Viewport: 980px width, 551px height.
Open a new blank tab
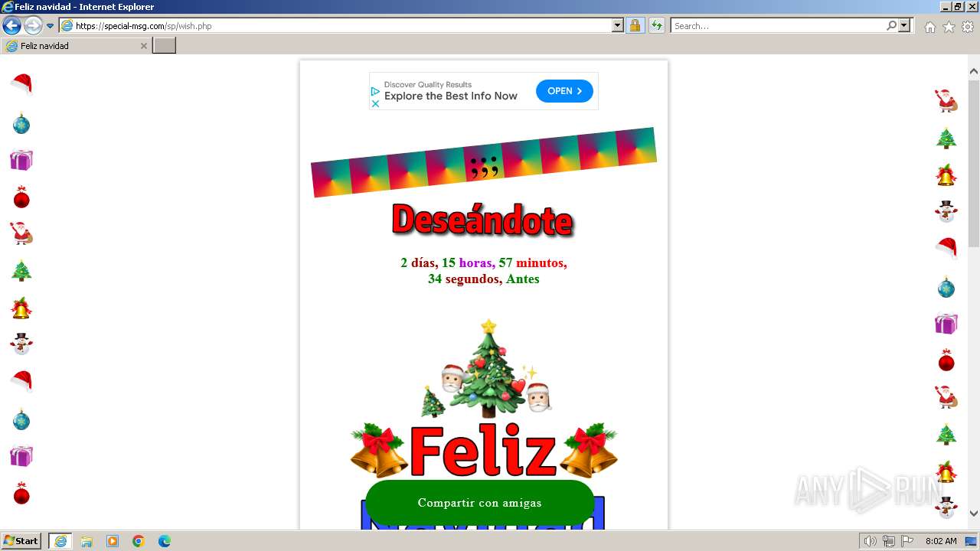coord(165,46)
